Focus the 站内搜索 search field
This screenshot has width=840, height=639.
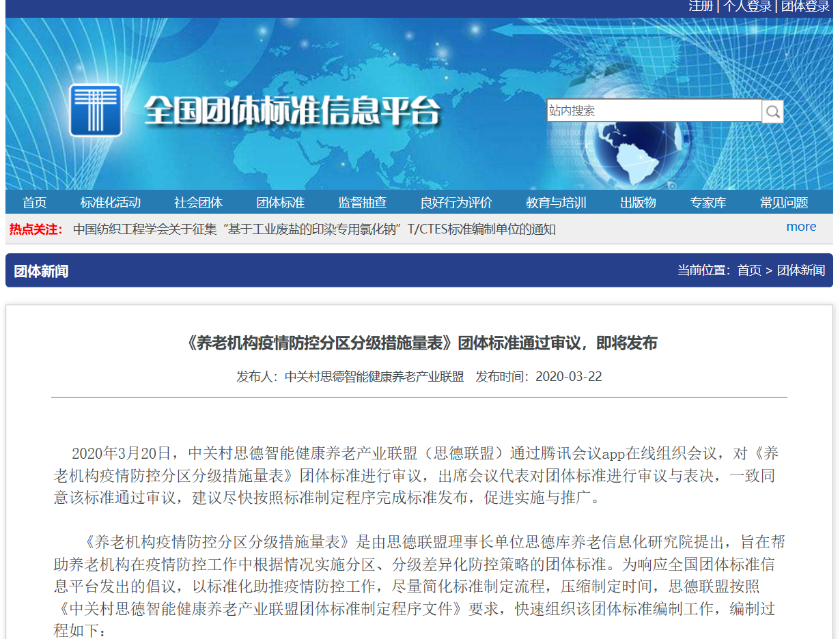pos(654,111)
